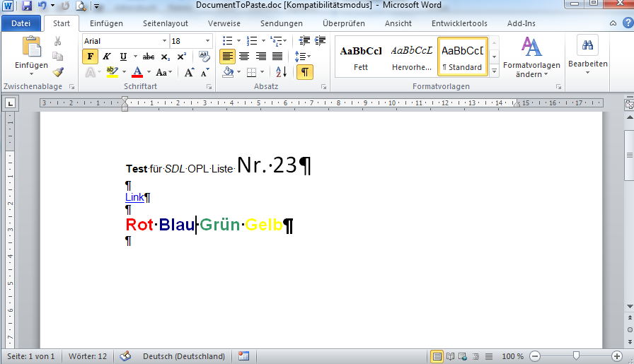634x364 pixels.
Task: Center-align the paragraph text
Action: click(244, 57)
